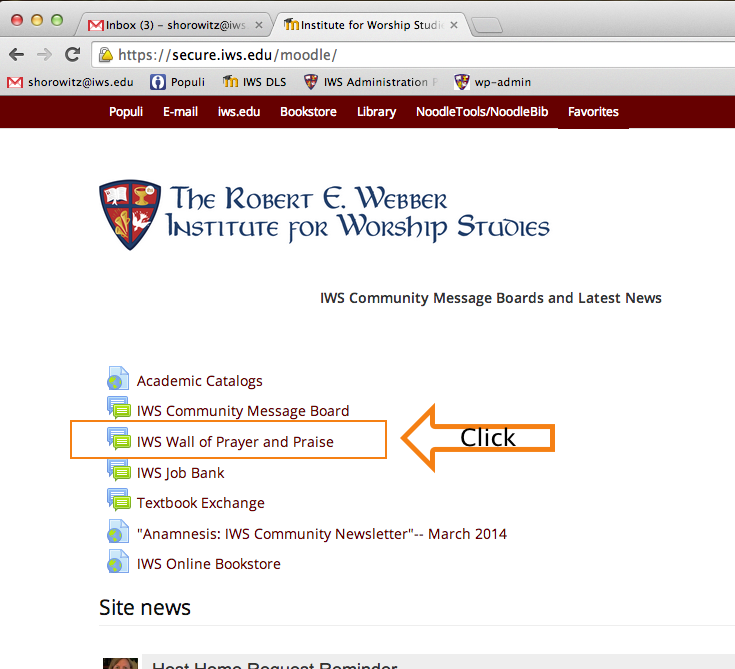Click the Populi bookmark icon
This screenshot has height=669, width=735.
click(158, 82)
